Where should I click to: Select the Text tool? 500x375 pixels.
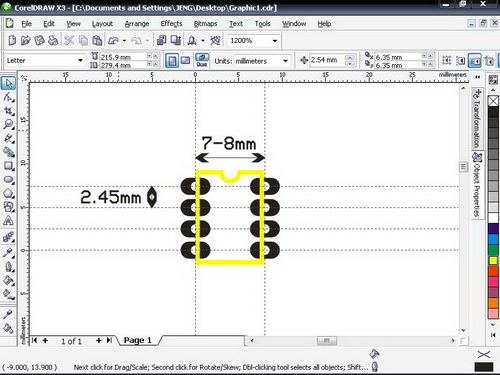point(8,221)
